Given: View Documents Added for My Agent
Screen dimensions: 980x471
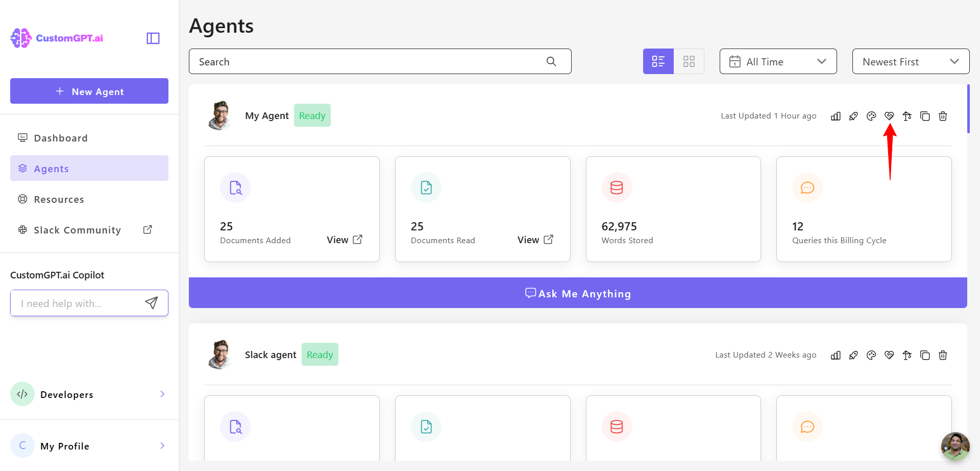Looking at the screenshot, I should 345,240.
